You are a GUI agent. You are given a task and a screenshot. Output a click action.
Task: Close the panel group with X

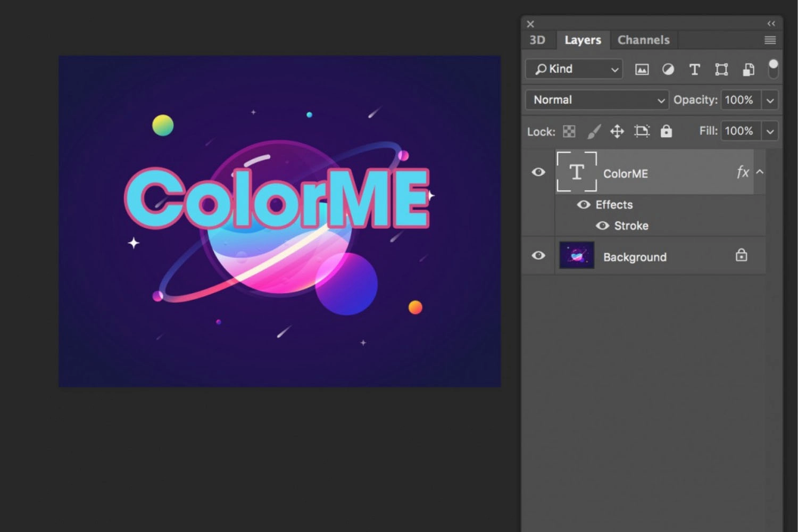[x=530, y=24]
